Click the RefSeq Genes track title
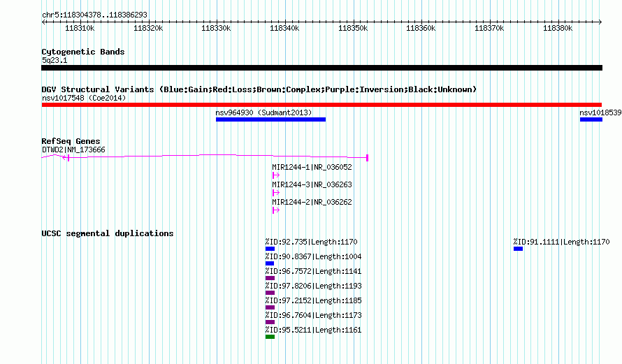 click(x=71, y=140)
